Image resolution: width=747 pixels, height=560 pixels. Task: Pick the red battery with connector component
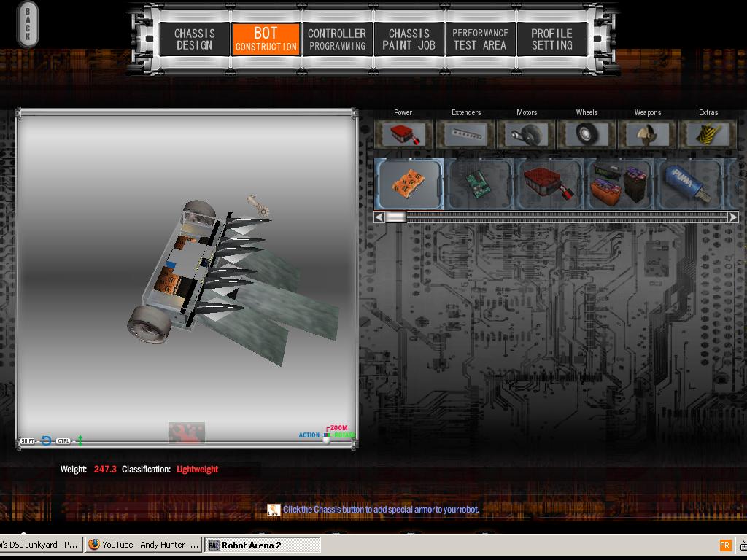549,184
